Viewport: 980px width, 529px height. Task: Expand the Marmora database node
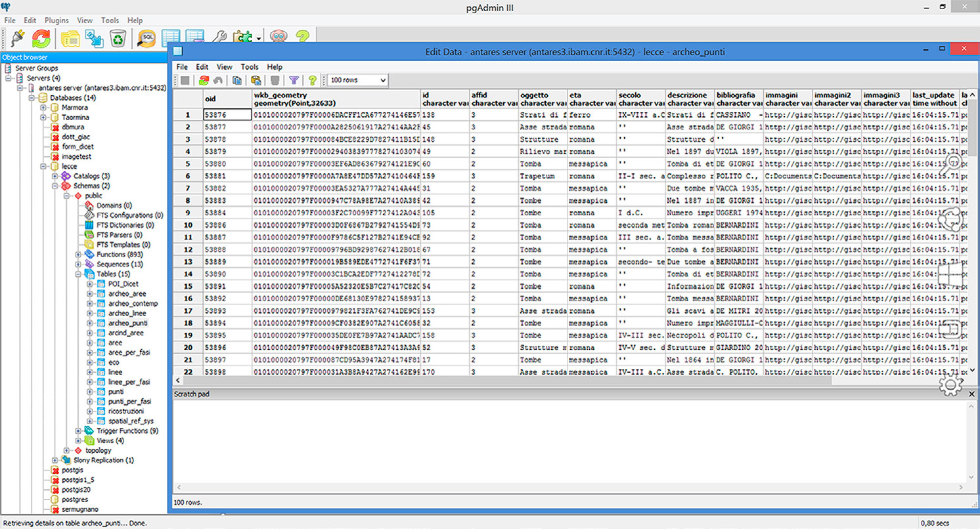(x=43, y=108)
